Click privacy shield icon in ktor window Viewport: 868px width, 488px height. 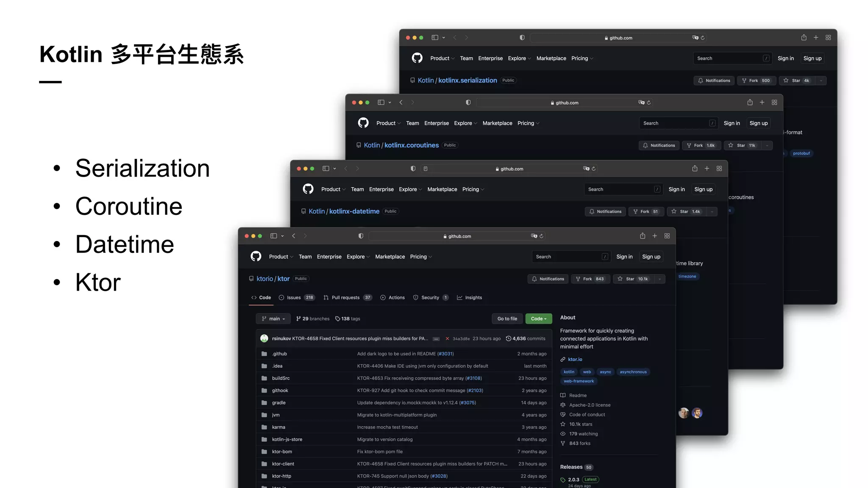pyautogui.click(x=361, y=236)
